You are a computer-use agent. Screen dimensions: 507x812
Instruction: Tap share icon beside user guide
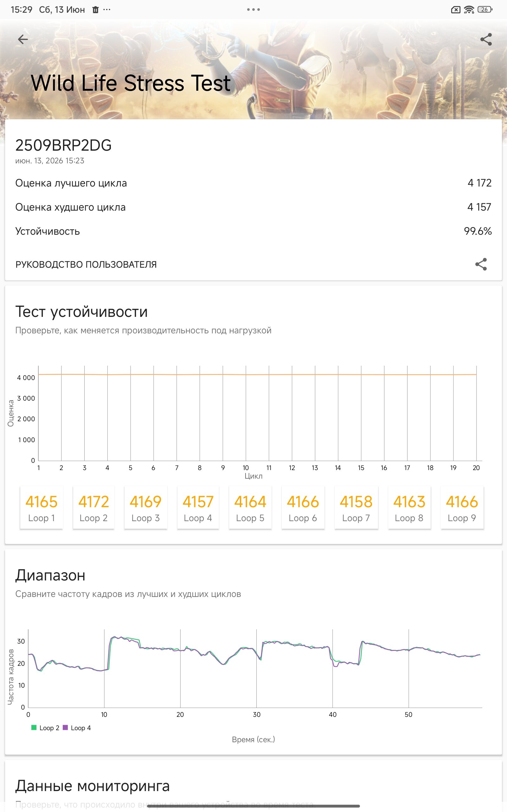tap(481, 264)
